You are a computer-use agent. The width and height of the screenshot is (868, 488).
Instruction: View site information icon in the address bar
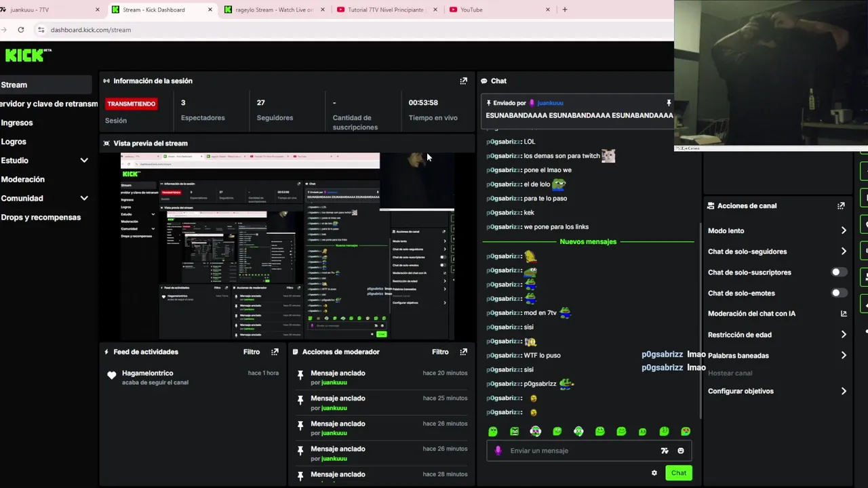tap(41, 30)
